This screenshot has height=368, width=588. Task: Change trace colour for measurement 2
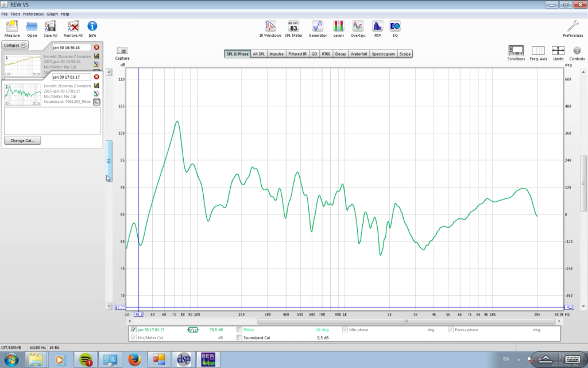[96, 94]
